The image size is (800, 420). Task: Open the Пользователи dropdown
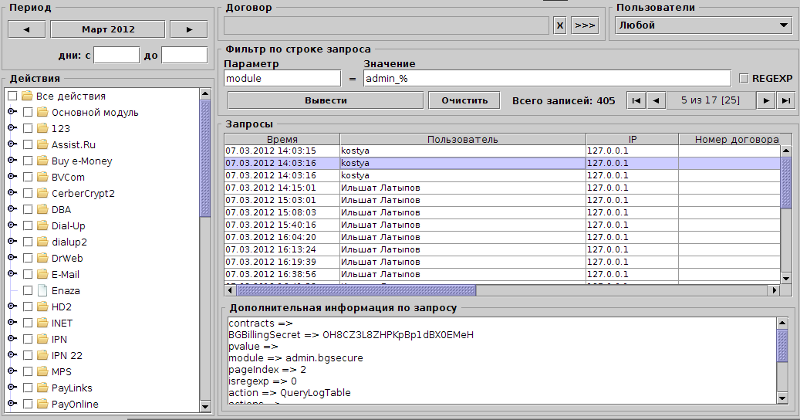click(701, 26)
